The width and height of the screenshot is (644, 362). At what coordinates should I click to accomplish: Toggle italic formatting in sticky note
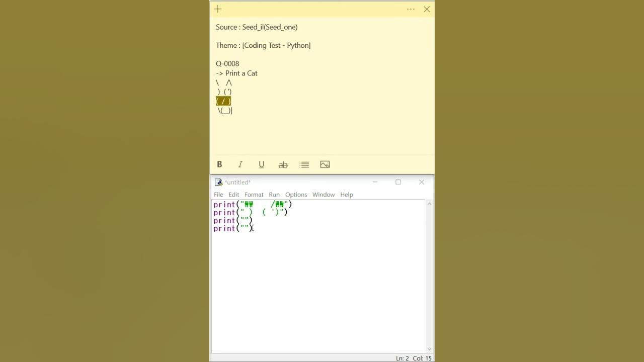pos(240,164)
